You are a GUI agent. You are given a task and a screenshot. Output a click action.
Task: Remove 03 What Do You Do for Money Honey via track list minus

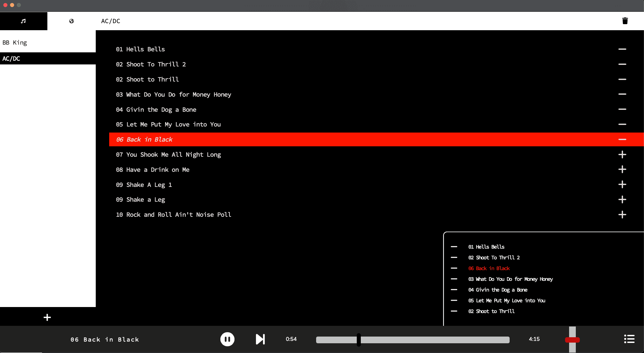[622, 94]
